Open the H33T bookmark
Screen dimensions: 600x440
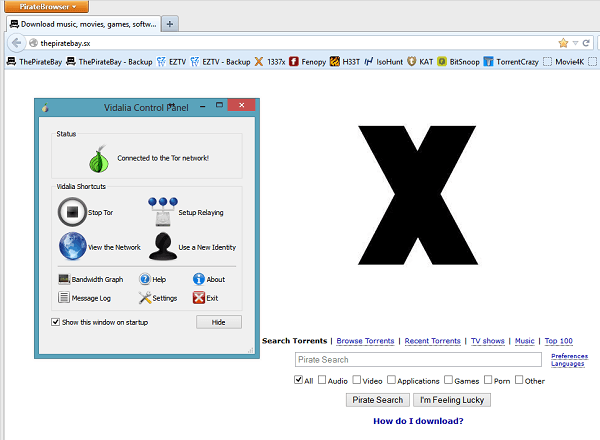coord(345,62)
